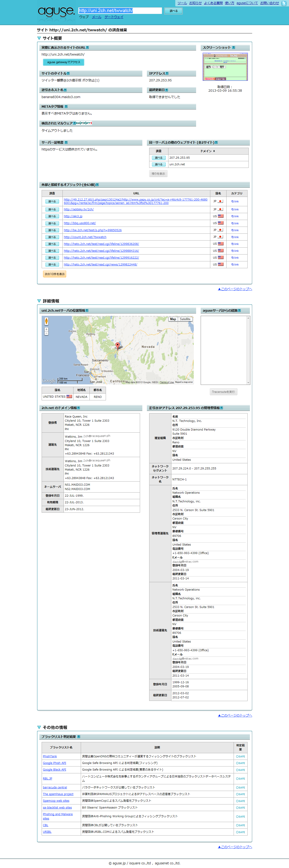Open the よくある質問 menu link
Screen dimensions: 289x868
tap(213, 3)
